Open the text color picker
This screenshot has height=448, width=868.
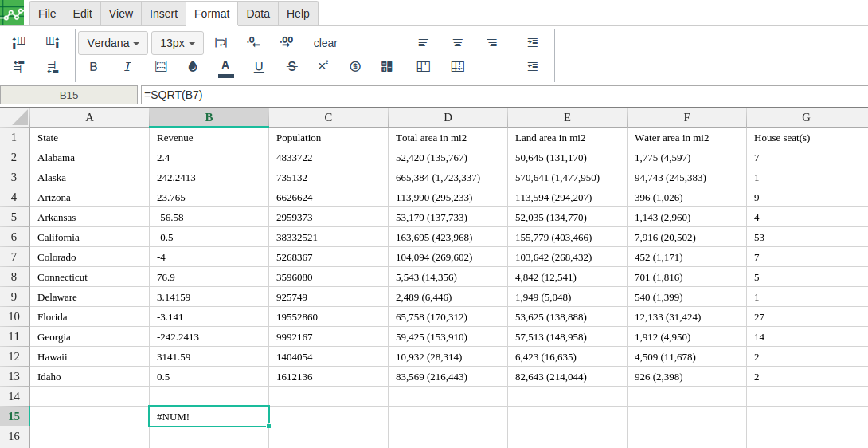[x=225, y=67]
